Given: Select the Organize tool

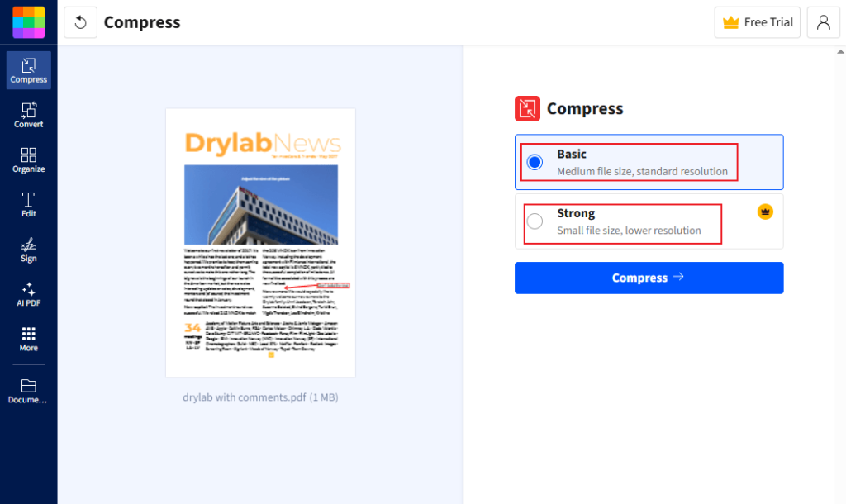Looking at the screenshot, I should pos(28,159).
